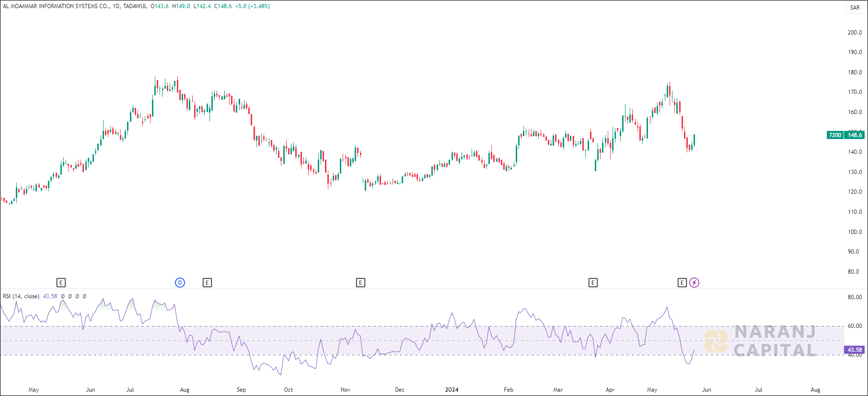Click the 60.00 RSI axis label

click(855, 326)
